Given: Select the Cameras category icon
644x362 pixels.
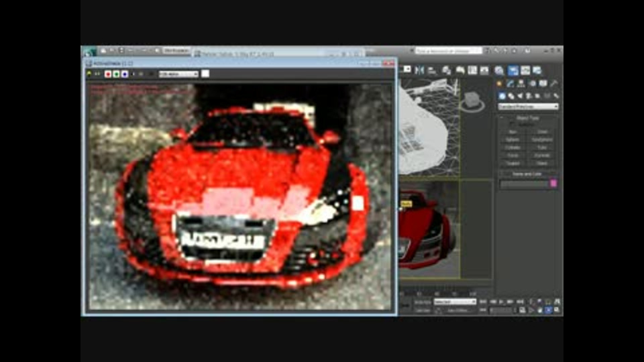Looking at the screenshot, I should [x=529, y=96].
